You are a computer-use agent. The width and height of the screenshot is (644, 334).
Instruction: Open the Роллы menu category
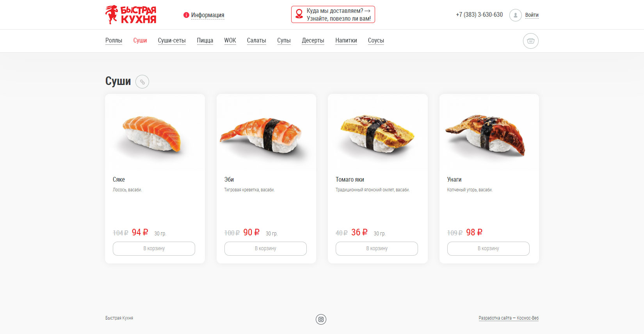click(114, 41)
